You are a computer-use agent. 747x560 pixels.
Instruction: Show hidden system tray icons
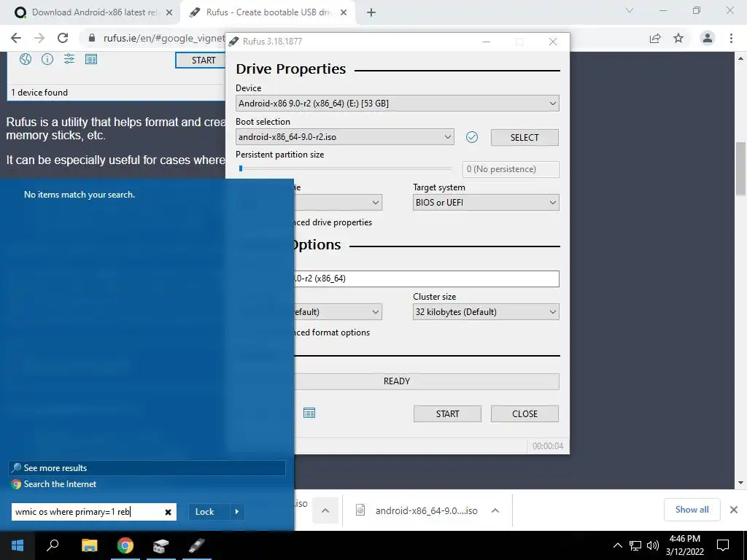pyautogui.click(x=617, y=545)
